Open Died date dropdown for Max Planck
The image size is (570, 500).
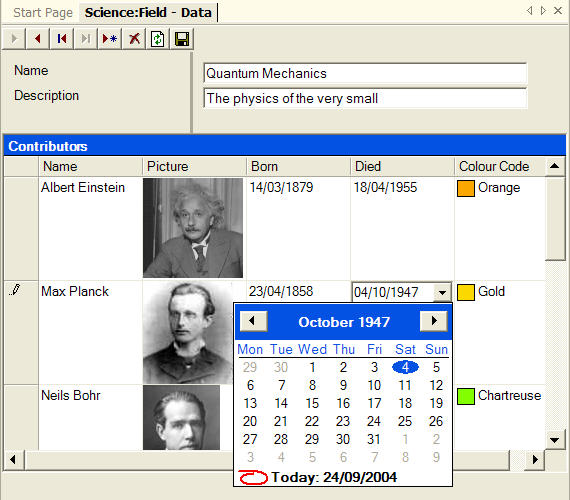coord(442,292)
